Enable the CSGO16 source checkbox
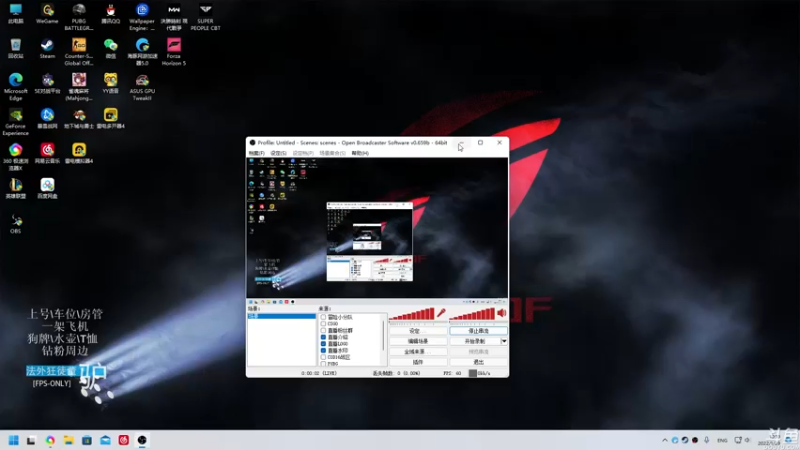Screen dimensions: 800x450 323,357
